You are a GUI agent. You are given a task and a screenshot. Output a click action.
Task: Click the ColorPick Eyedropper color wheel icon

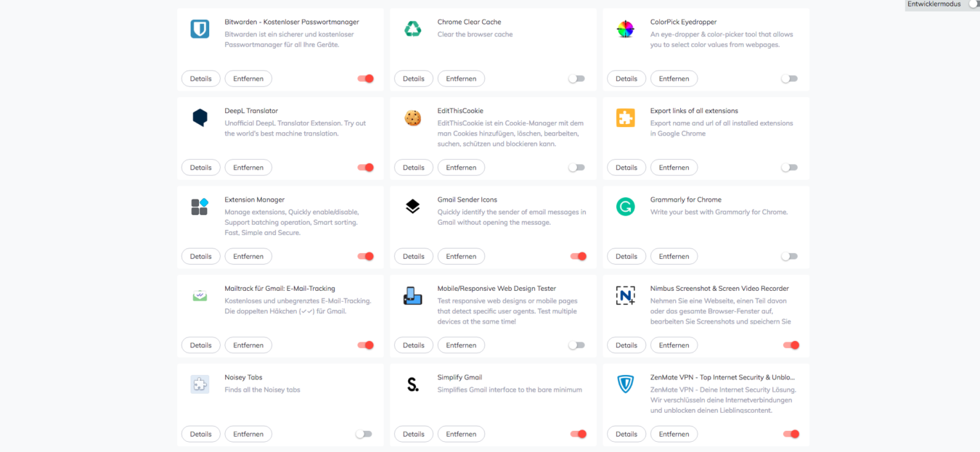coord(625,29)
